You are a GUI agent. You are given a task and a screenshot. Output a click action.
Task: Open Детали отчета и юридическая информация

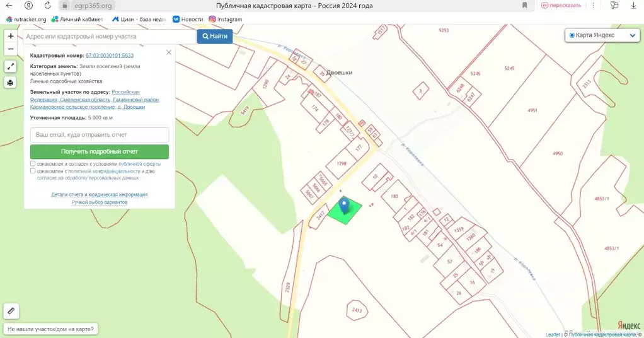tap(100, 194)
